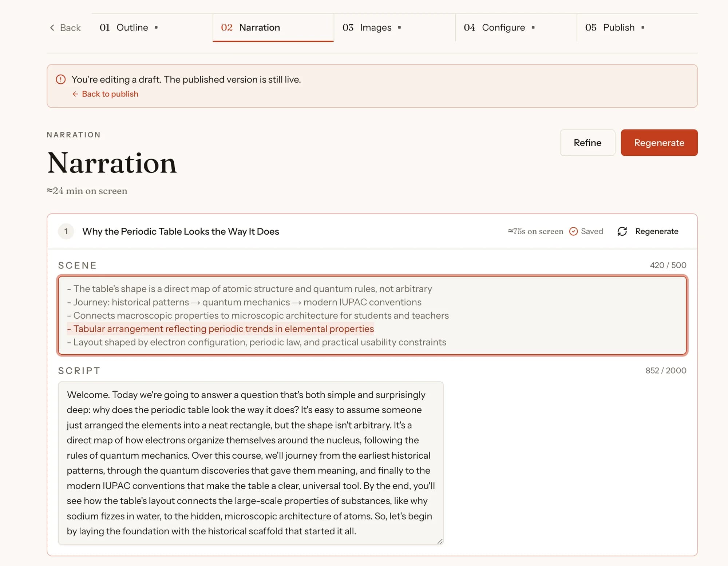Click the ≈24 min on screen text
728x566 pixels.
[x=87, y=191]
